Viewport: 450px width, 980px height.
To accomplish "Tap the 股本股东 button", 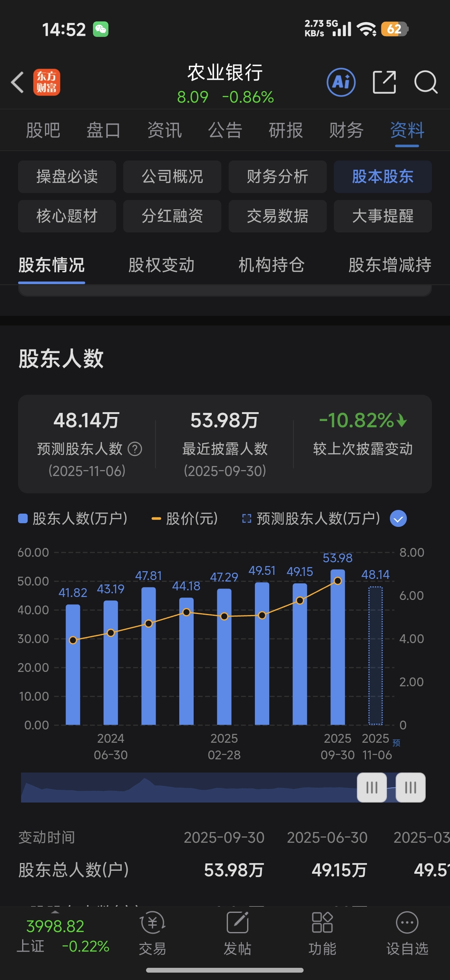I will [382, 176].
